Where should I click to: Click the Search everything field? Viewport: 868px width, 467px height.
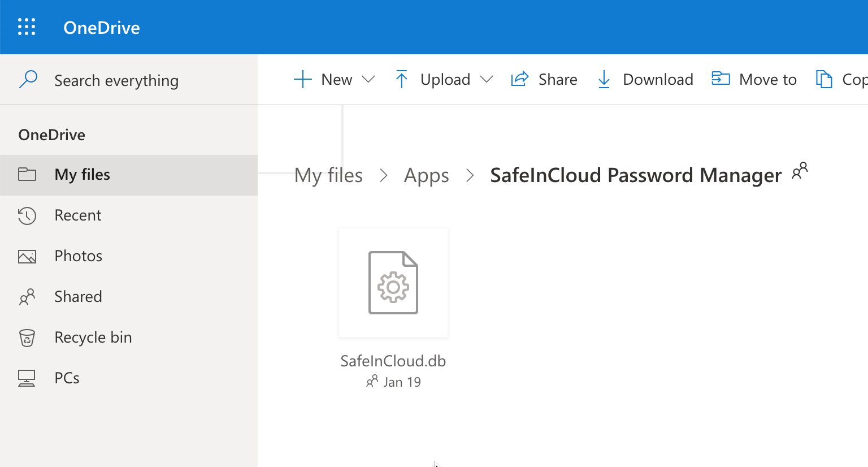[x=116, y=80]
